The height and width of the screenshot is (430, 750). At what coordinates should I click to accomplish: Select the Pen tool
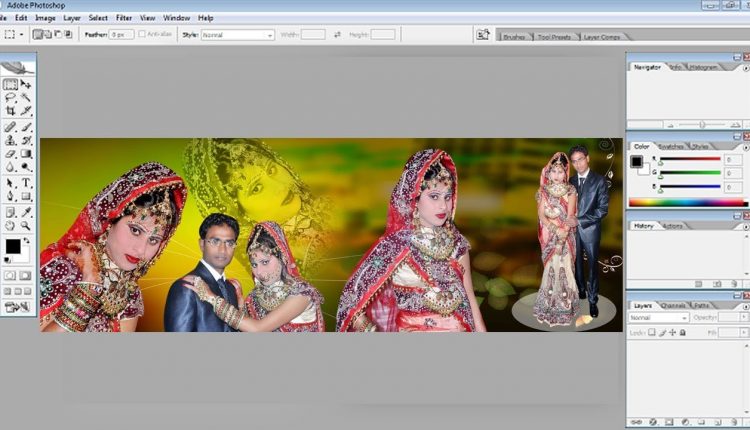click(11, 196)
